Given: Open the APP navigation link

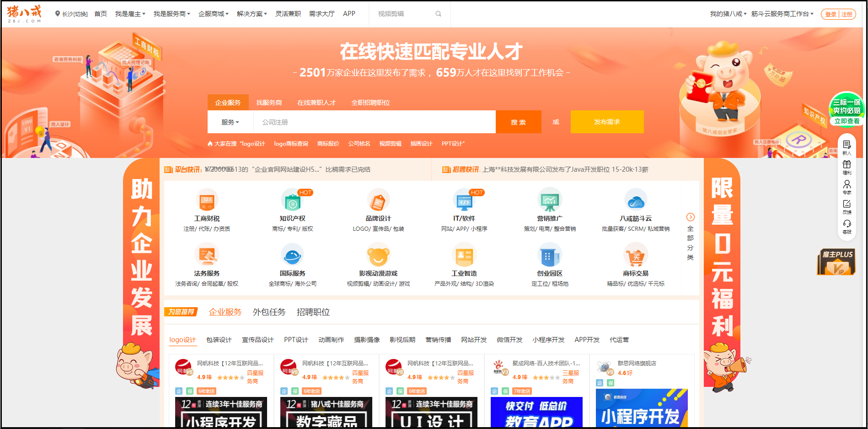Looking at the screenshot, I should [349, 14].
